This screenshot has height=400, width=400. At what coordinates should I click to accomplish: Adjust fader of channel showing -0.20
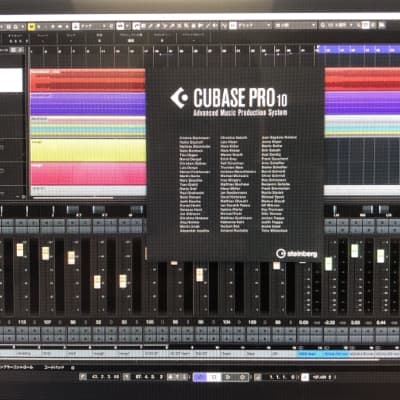coord(329,264)
